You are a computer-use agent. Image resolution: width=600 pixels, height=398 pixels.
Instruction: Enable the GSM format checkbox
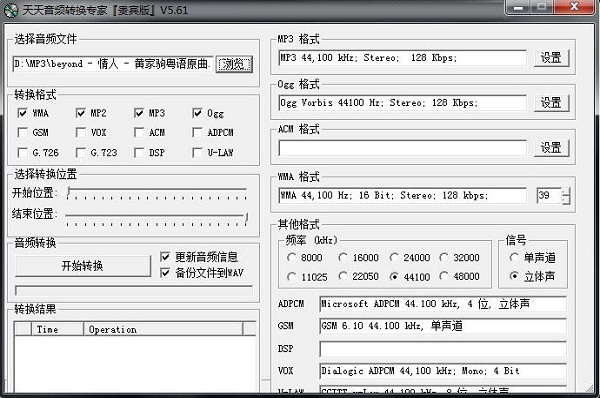point(23,132)
